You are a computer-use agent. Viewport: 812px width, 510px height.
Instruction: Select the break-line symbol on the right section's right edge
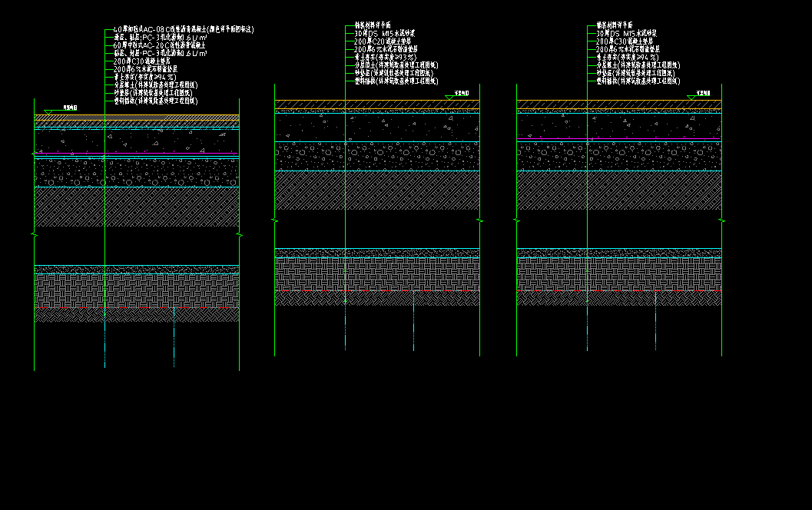(721, 221)
